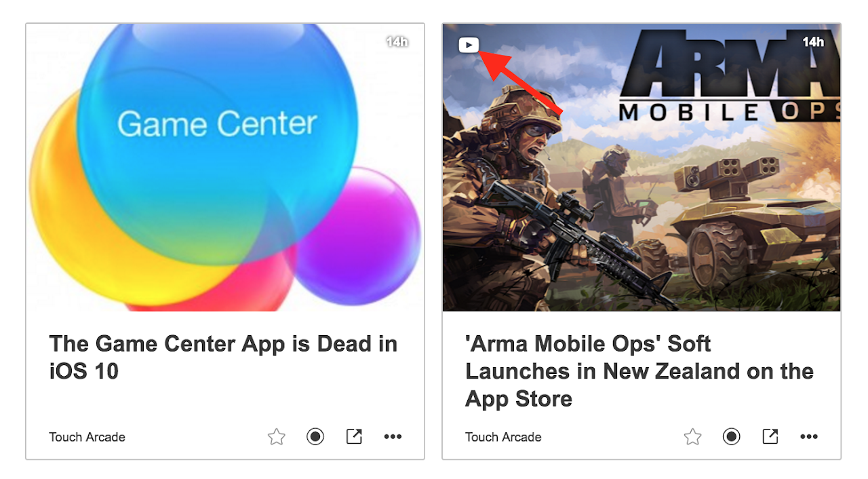This screenshot has width=868, height=479.
Task: Open 'Arma Mobile Ops' Soft Launches headline
Action: (x=639, y=371)
